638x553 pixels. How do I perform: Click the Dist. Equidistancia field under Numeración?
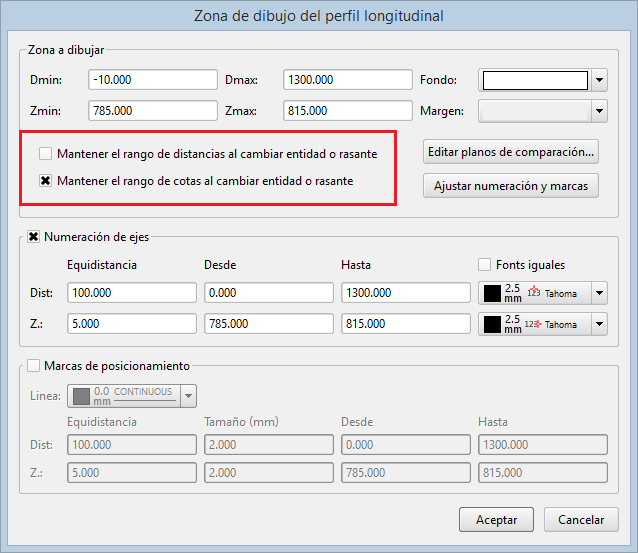point(132,293)
